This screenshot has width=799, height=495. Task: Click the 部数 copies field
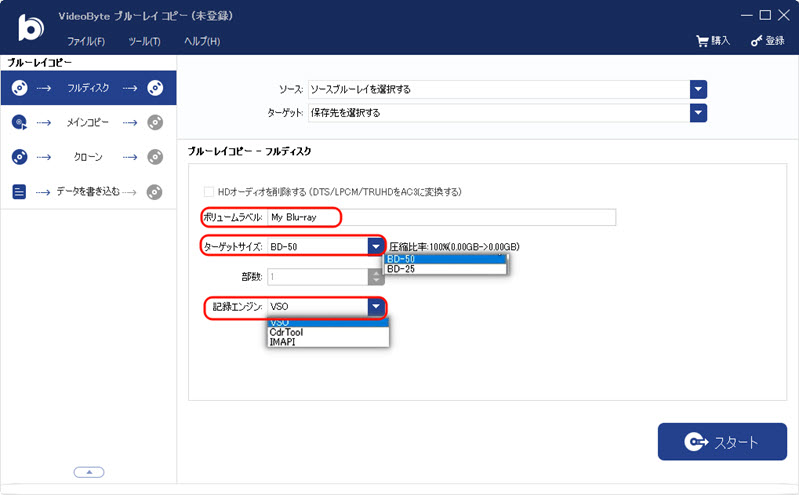317,277
